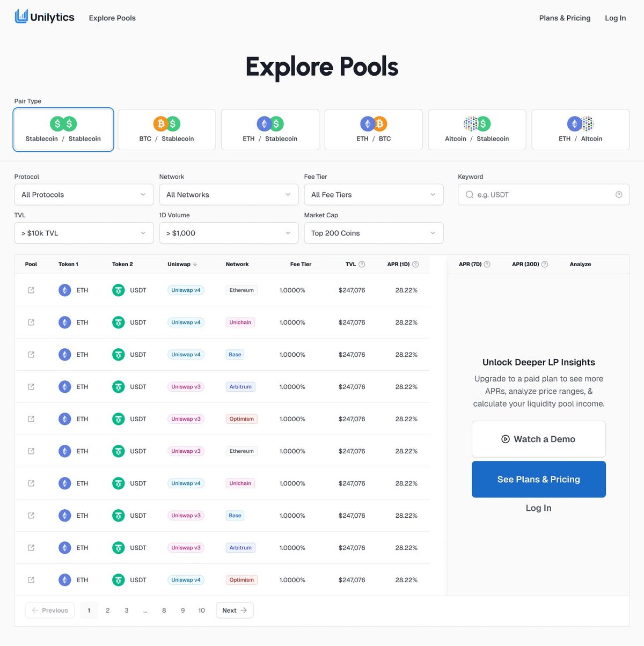Go to page 9
Image resolution: width=644 pixels, height=646 pixels.
coord(183,611)
